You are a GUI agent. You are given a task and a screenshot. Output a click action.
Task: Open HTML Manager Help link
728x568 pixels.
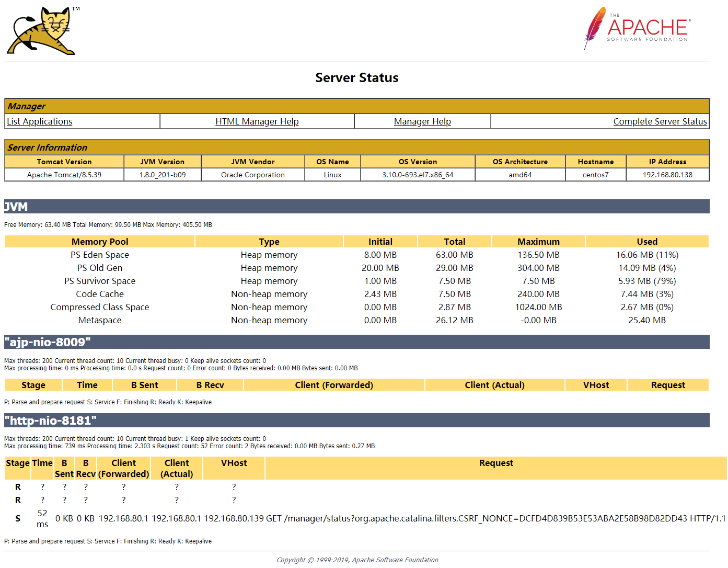pos(257,121)
